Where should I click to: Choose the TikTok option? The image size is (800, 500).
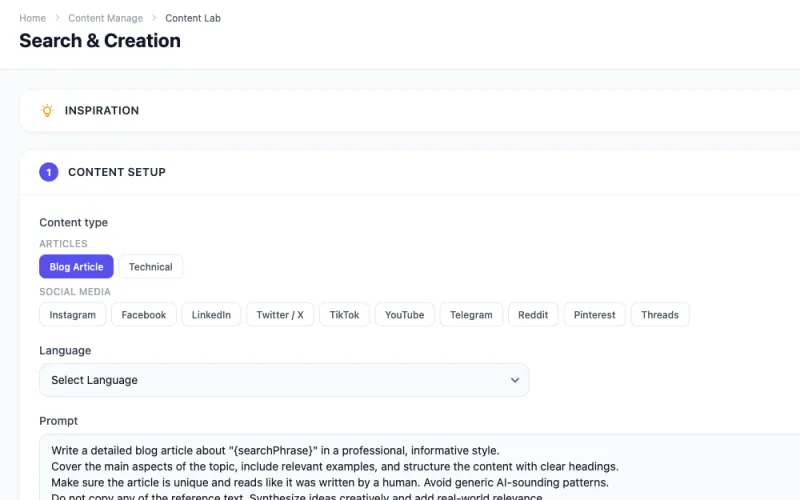pyautogui.click(x=344, y=315)
